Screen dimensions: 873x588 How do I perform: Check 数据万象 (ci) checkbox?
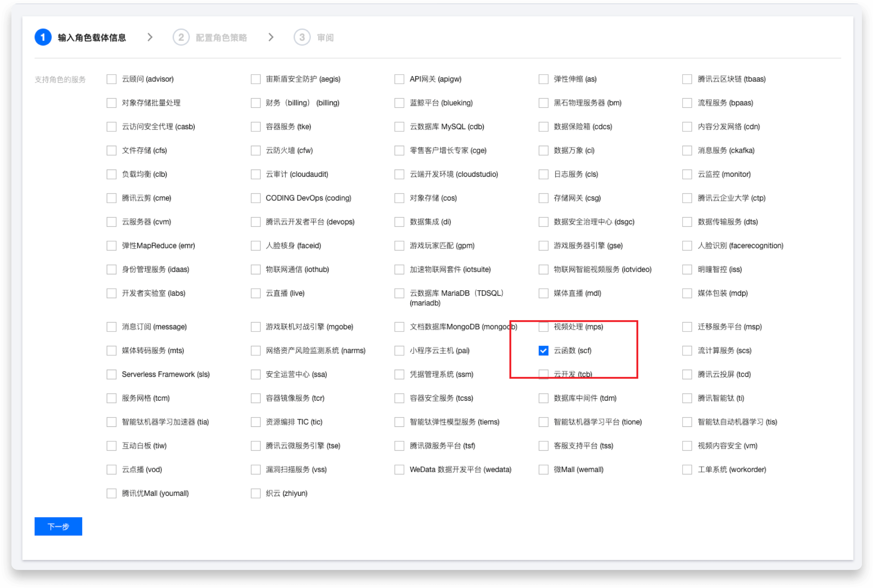pyautogui.click(x=543, y=150)
